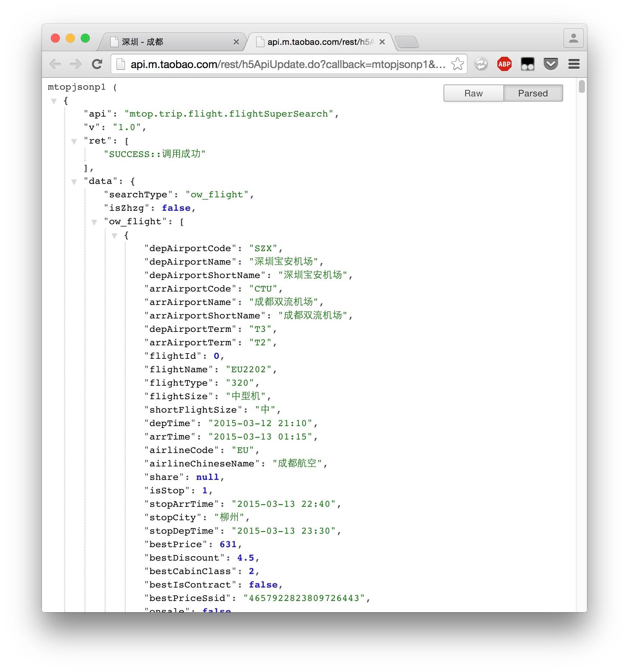Reload the page with the refresh icon
This screenshot has height=672, width=629.
click(x=97, y=64)
